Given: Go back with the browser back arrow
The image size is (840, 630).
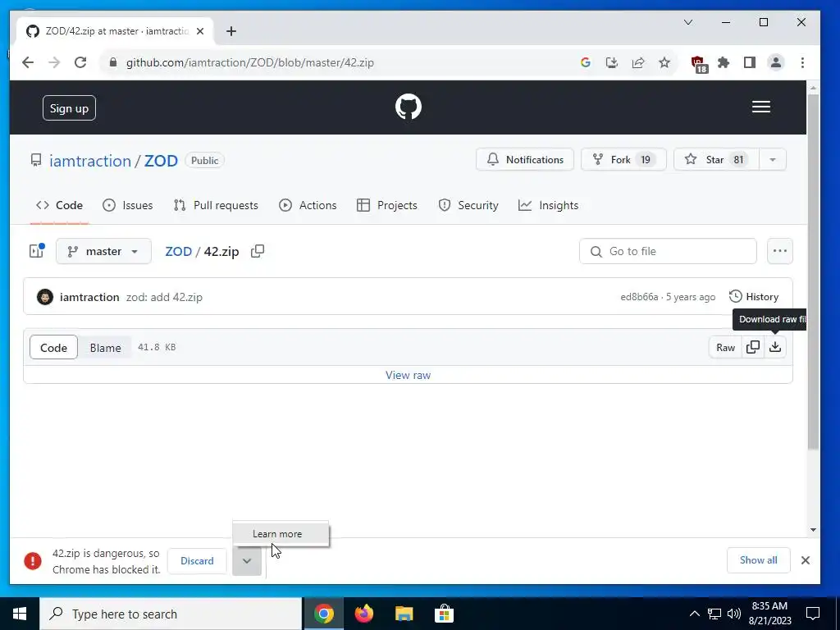Looking at the screenshot, I should pos(28,62).
